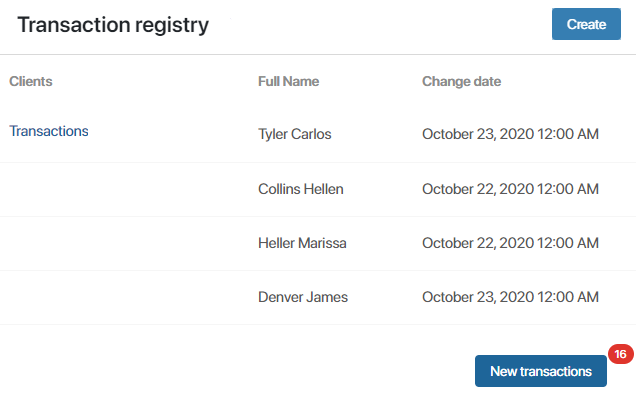
Task: Select the Denver James entry
Action: [x=303, y=297]
